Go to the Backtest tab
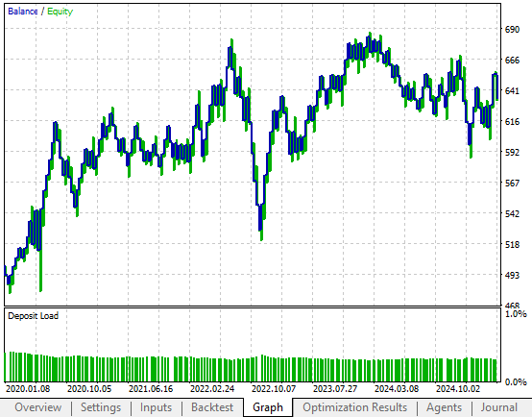Image resolution: width=532 pixels, height=417 pixels. pos(212,407)
